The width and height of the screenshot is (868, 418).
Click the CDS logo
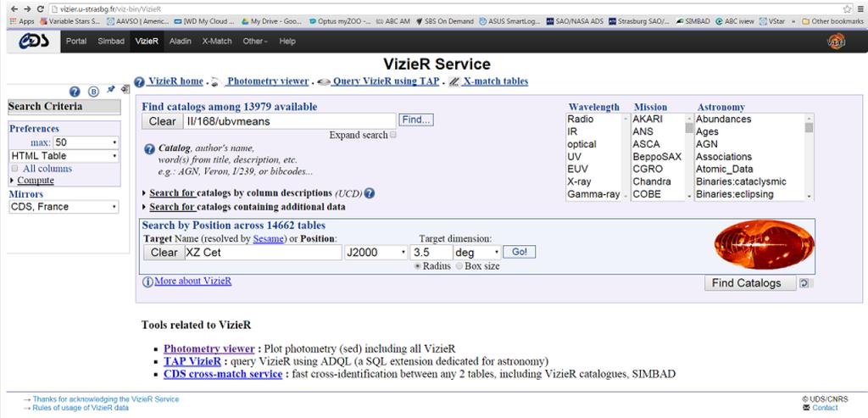[x=33, y=42]
